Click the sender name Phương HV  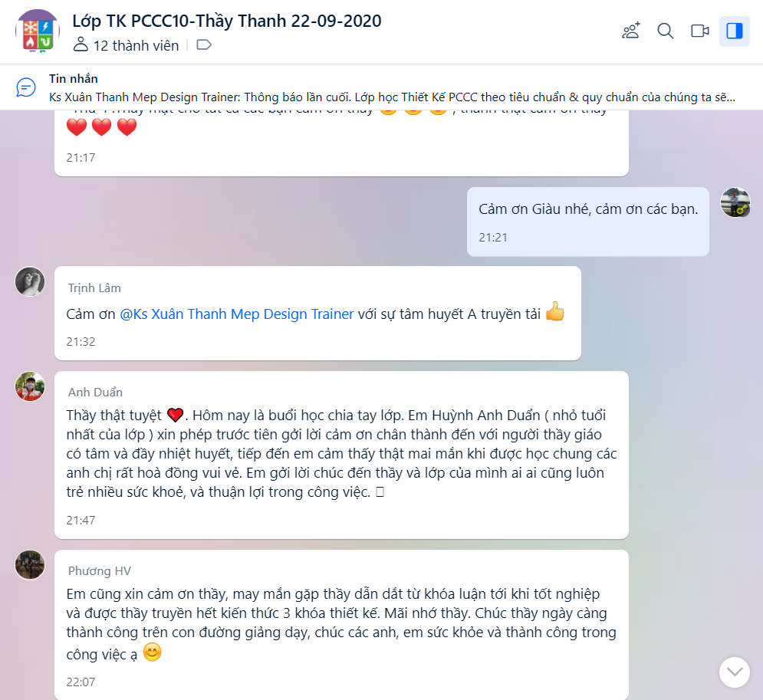(99, 570)
